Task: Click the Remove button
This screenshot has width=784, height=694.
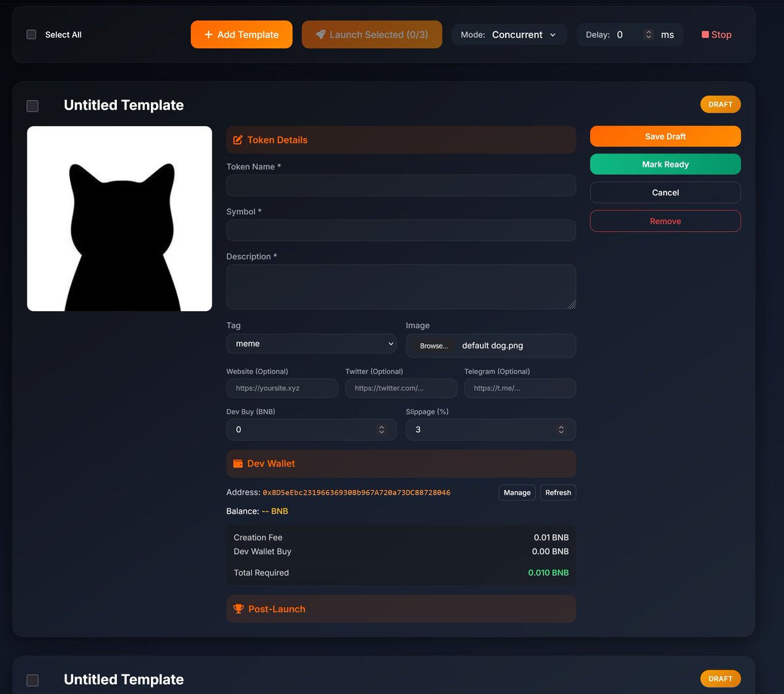Action: tap(664, 221)
